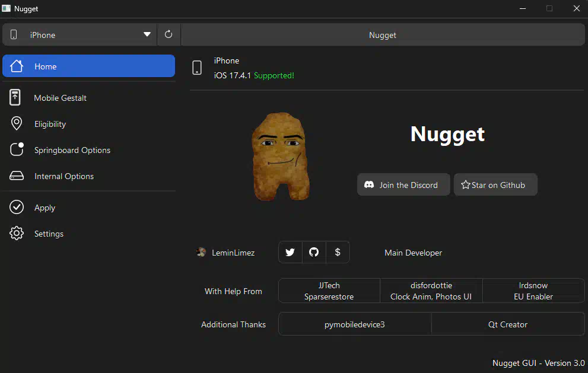
Task: Open the pymobiledevice3 credit
Action: [355, 324]
